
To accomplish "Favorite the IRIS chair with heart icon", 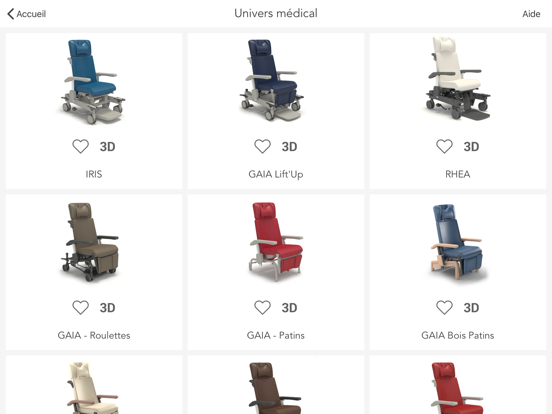I will tap(81, 146).
